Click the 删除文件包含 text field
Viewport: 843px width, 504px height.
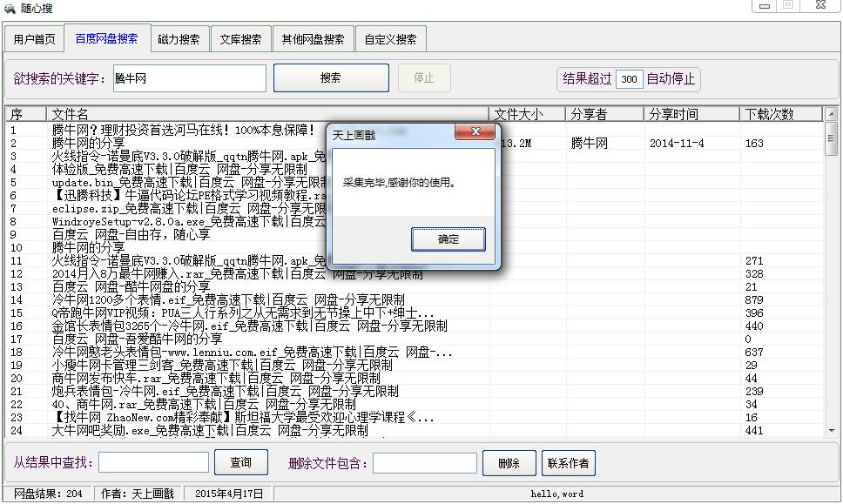[424, 463]
